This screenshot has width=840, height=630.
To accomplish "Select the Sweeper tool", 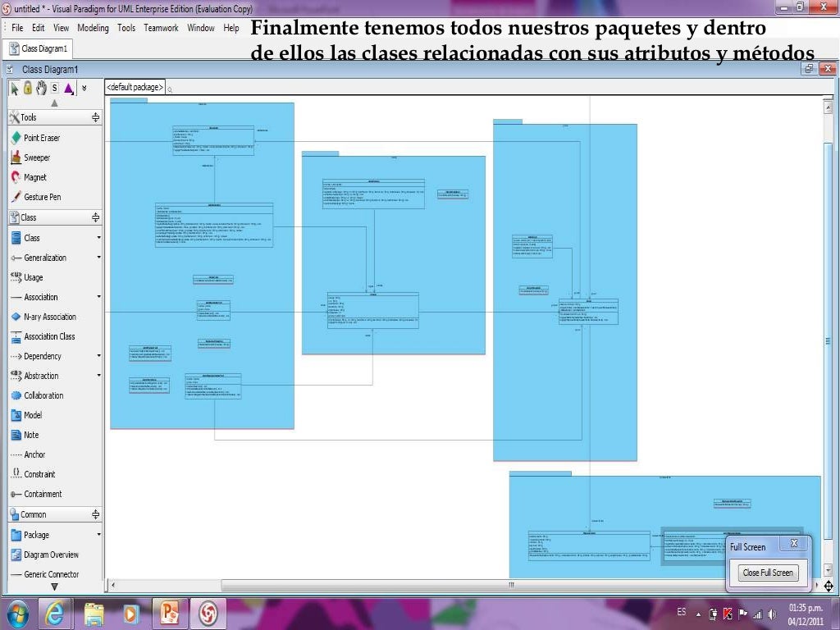I will point(36,157).
